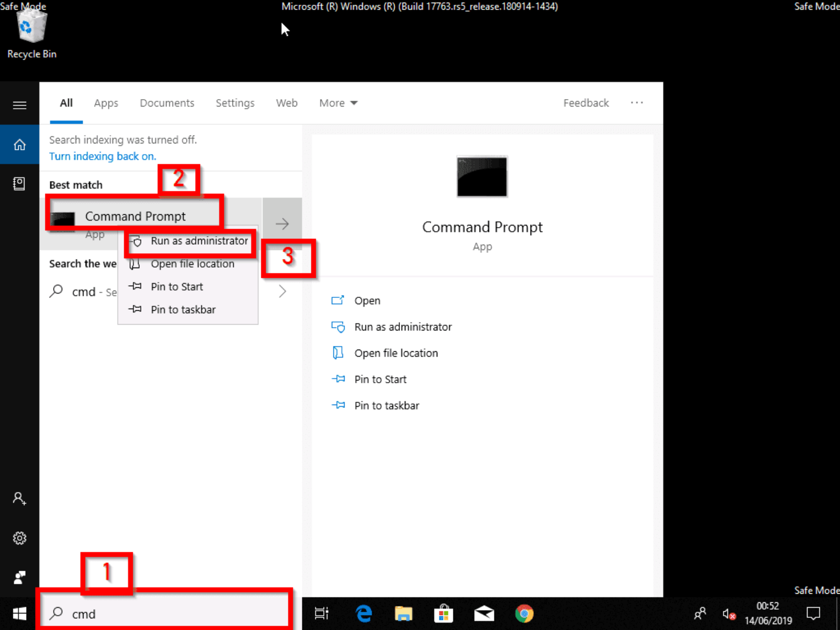Open the Settings gear in search sidebar
Screen dimensions: 840x630
(20, 538)
